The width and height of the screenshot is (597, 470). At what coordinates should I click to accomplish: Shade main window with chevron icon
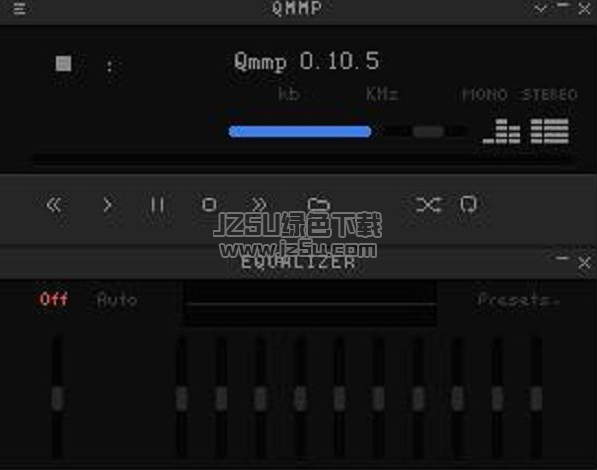(541, 8)
